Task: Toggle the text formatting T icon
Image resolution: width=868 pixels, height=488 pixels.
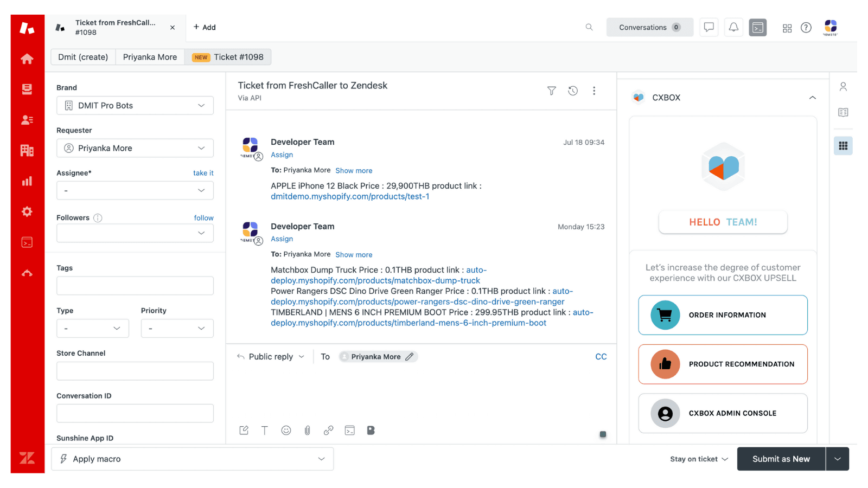Action: [x=265, y=431]
